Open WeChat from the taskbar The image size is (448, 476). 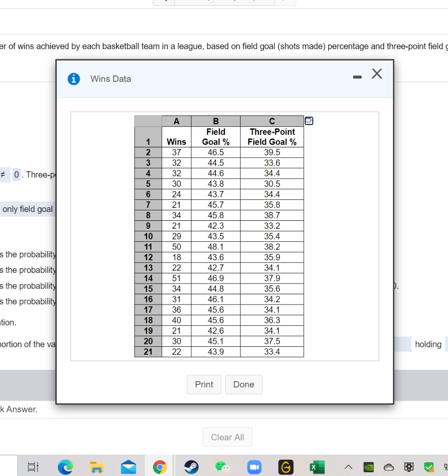pyautogui.click(x=223, y=467)
